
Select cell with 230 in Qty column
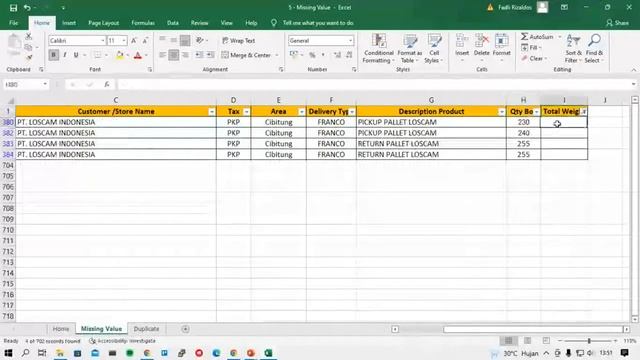pyautogui.click(x=523, y=122)
